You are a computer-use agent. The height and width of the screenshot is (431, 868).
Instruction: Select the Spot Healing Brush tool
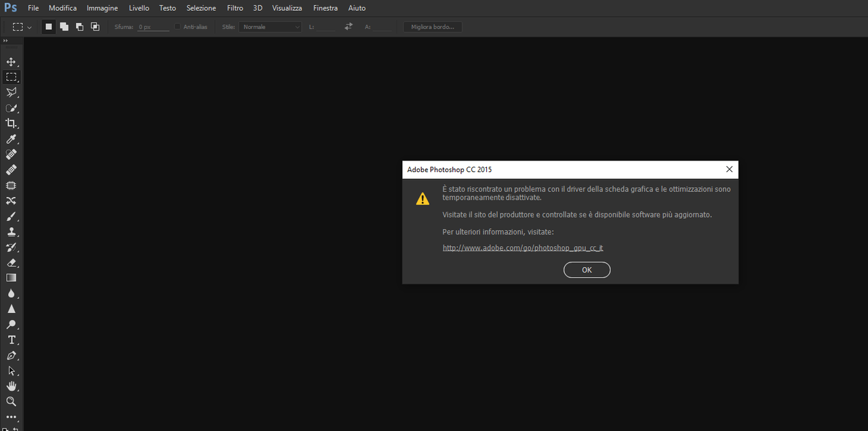(x=11, y=155)
